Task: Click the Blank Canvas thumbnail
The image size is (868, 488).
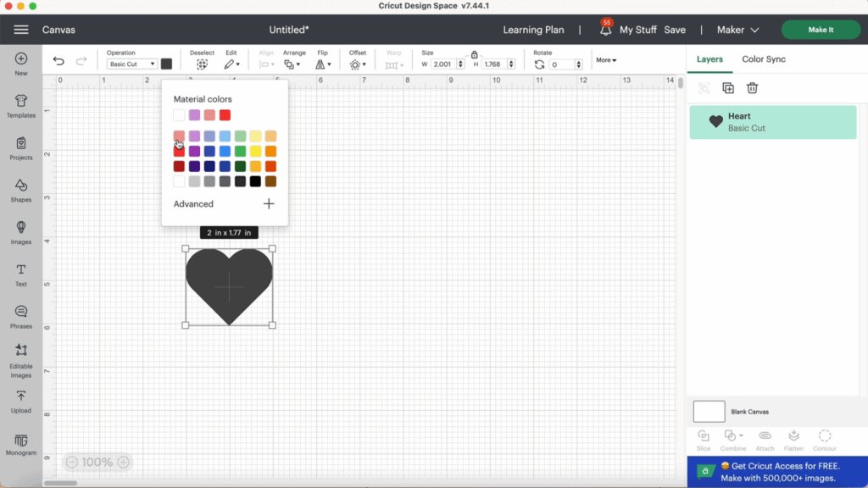Action: 709,412
